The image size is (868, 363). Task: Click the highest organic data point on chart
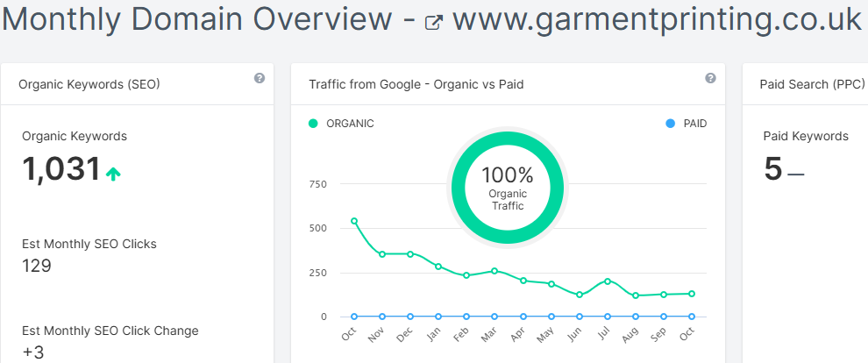coord(354,221)
